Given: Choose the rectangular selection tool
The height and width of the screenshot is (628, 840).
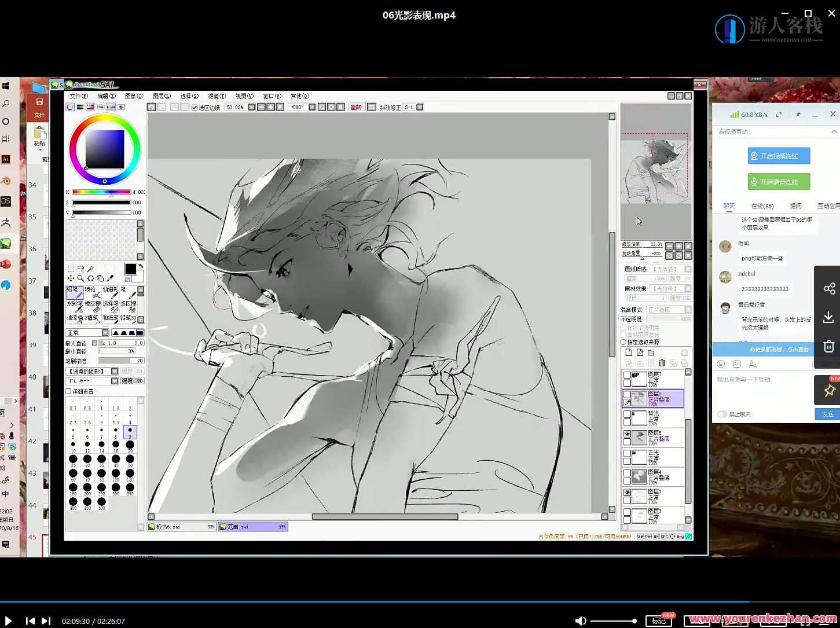Looking at the screenshot, I should (71, 269).
